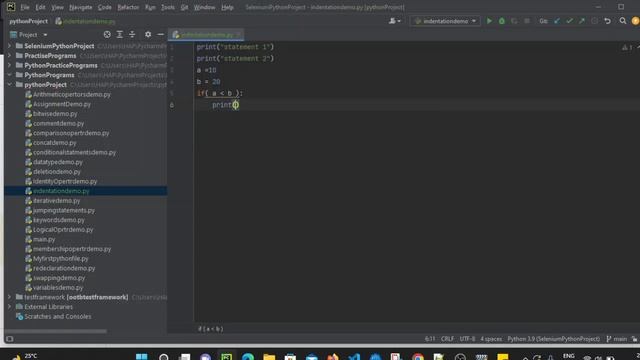640x360 pixels.
Task: Click the Rollback undo arrow icon
Action: pyautogui.click(x=607, y=21)
